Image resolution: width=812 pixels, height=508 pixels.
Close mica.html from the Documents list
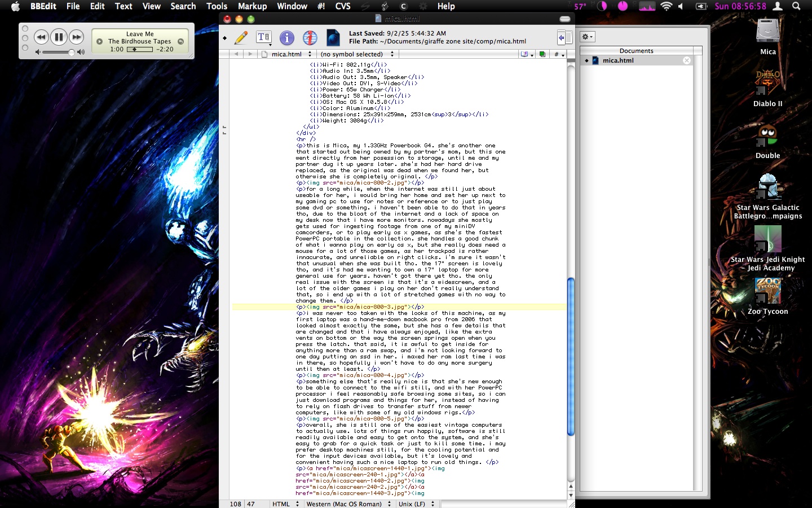[x=687, y=60]
